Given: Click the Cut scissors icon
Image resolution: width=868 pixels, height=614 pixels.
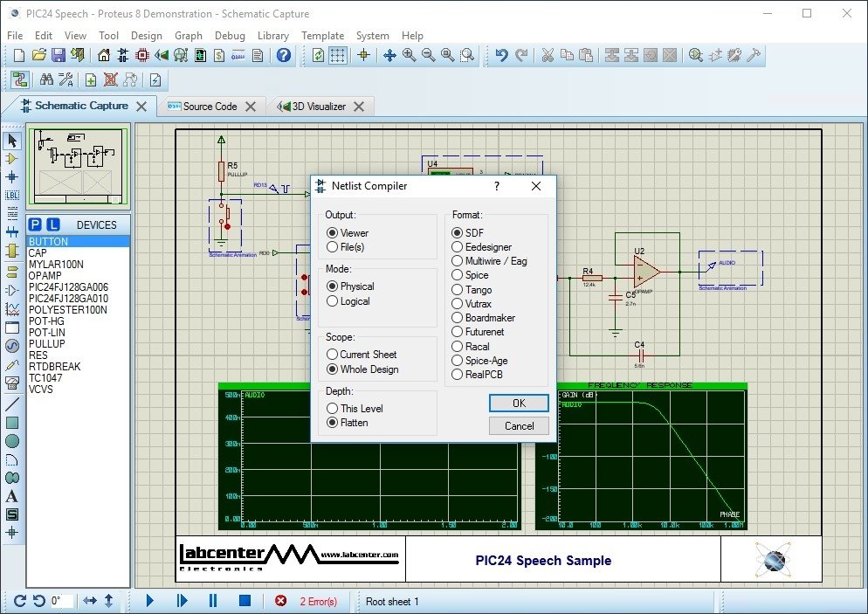Looking at the screenshot, I should point(548,55).
